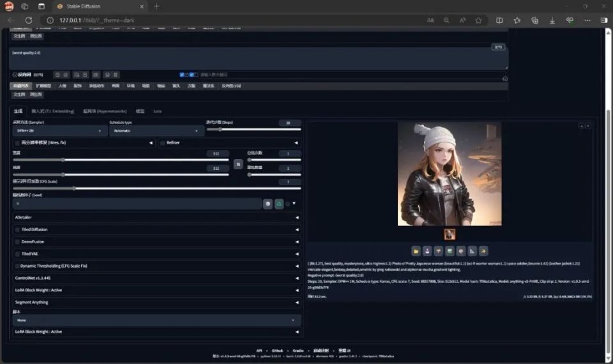Viewport: 613px width, 364px height.
Task: Open a new browser tab with plus icon
Action: (156, 6)
